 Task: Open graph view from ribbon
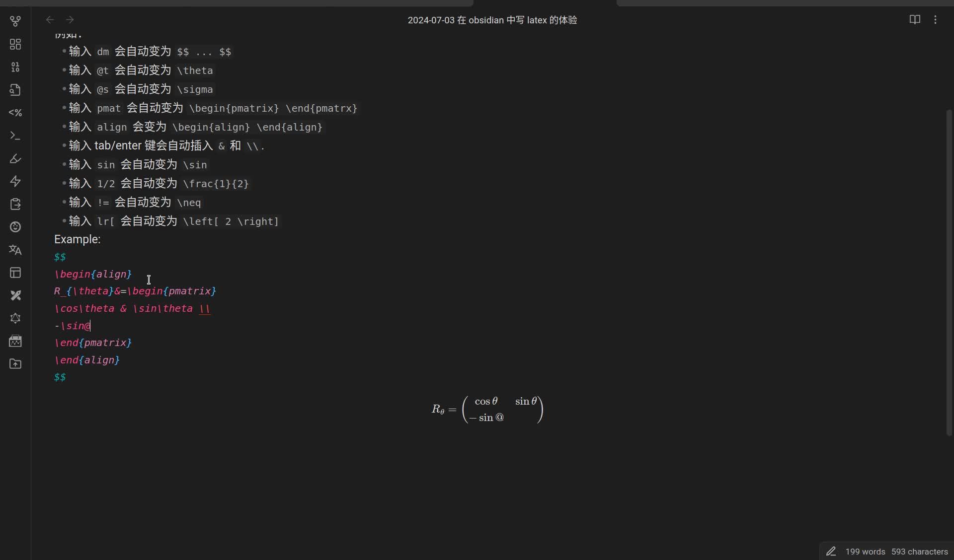[15, 21]
